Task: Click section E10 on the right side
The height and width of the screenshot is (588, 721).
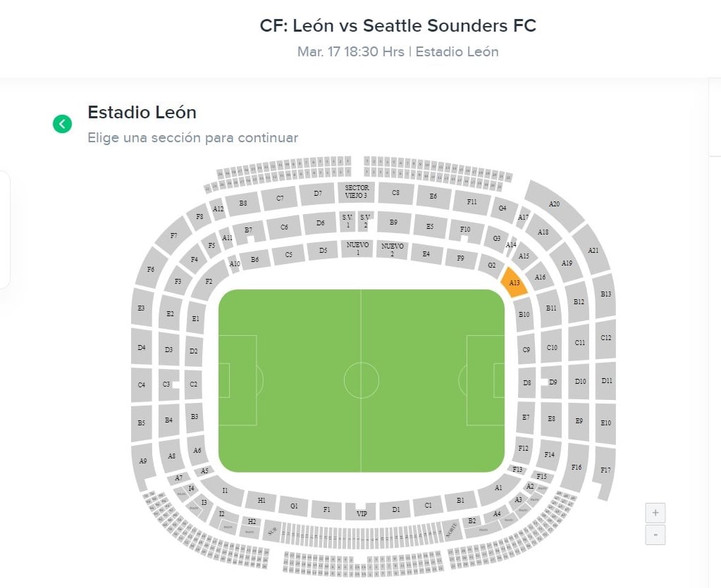Action: click(x=605, y=423)
